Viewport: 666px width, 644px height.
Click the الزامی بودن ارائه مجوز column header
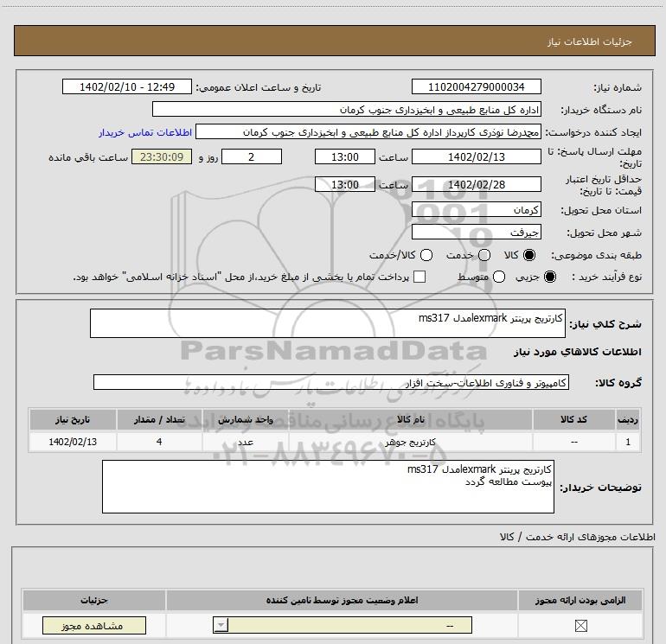tap(580, 600)
